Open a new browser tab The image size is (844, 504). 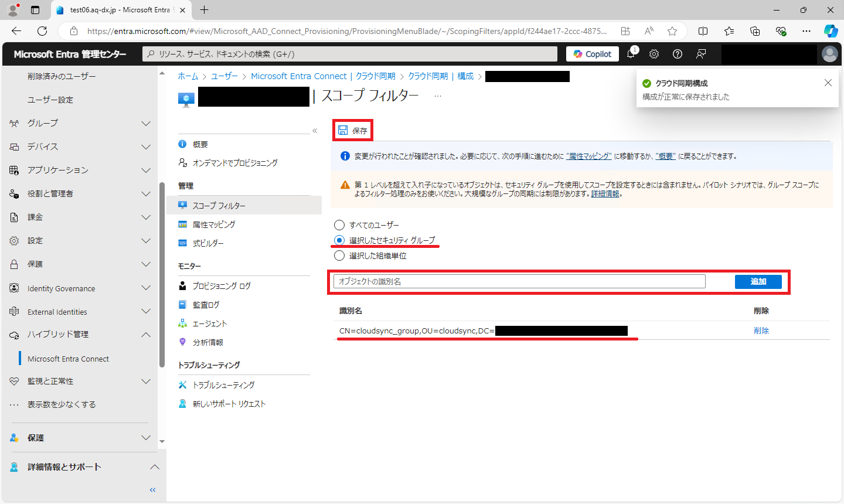coord(204,9)
